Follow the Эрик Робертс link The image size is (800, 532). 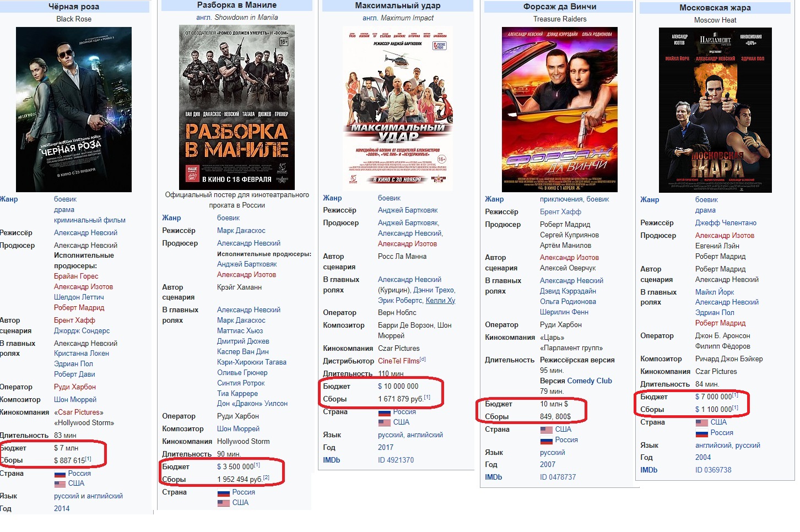pyautogui.click(x=401, y=301)
